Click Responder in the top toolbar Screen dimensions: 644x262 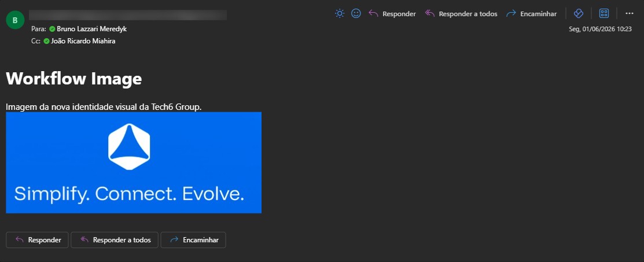pyautogui.click(x=392, y=13)
